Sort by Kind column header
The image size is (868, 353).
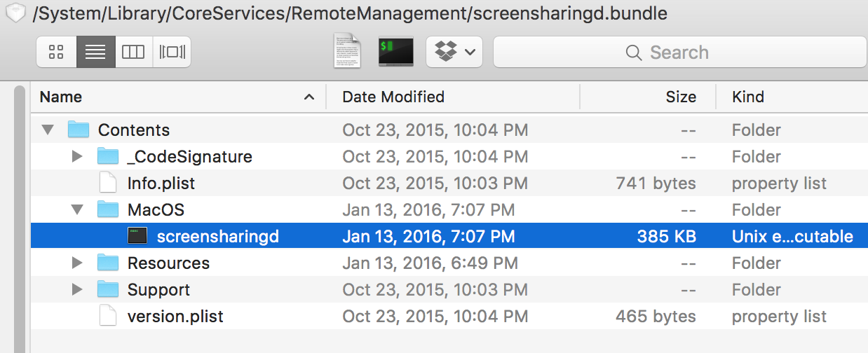point(748,97)
